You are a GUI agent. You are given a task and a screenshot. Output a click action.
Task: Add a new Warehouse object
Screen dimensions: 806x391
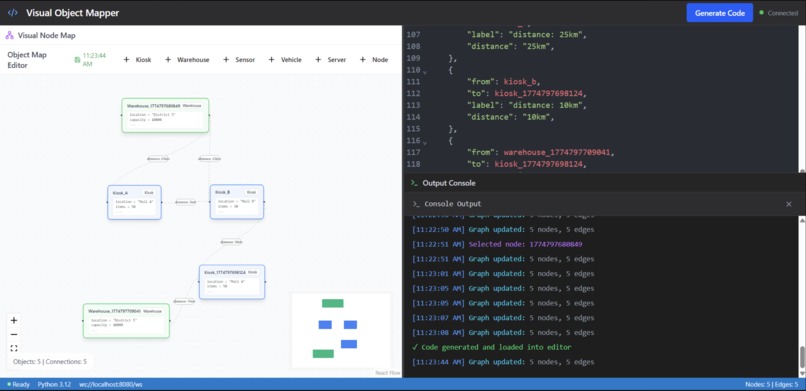tap(187, 60)
